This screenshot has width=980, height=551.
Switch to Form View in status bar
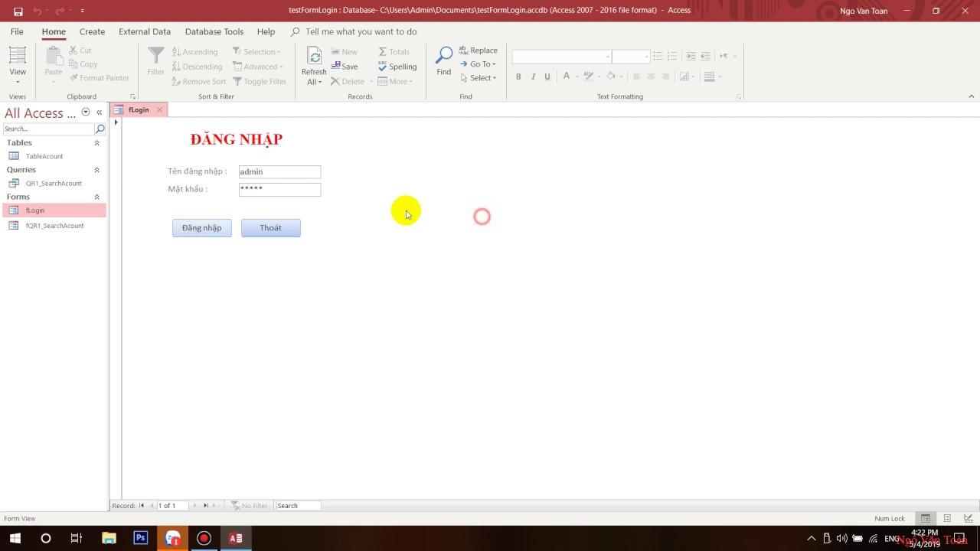(x=926, y=519)
